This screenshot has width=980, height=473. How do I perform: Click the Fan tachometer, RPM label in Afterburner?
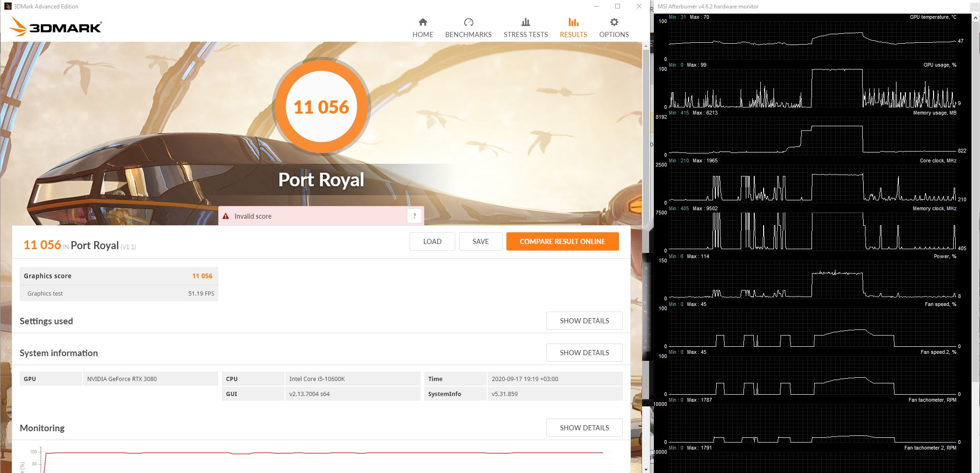932,400
